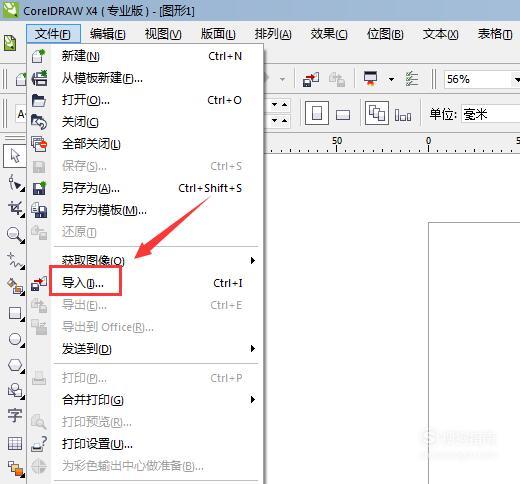Click the apply layout to current page icon

click(403, 115)
